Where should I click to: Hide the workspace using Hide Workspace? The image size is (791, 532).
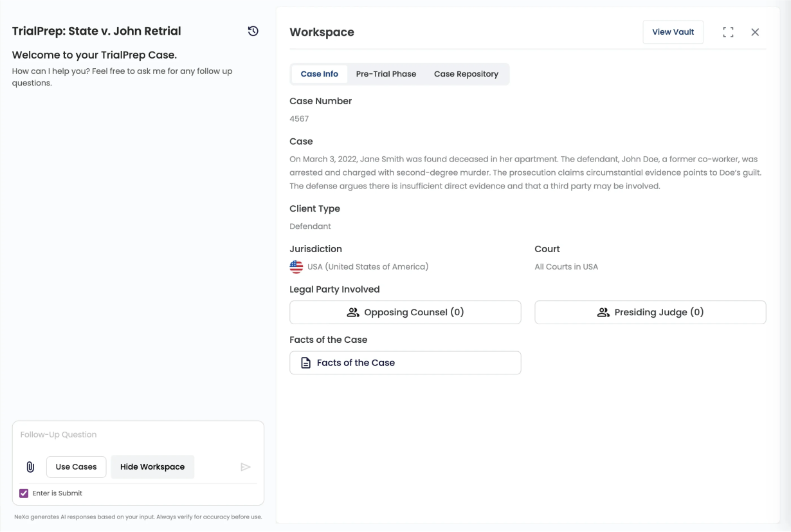[x=152, y=467]
